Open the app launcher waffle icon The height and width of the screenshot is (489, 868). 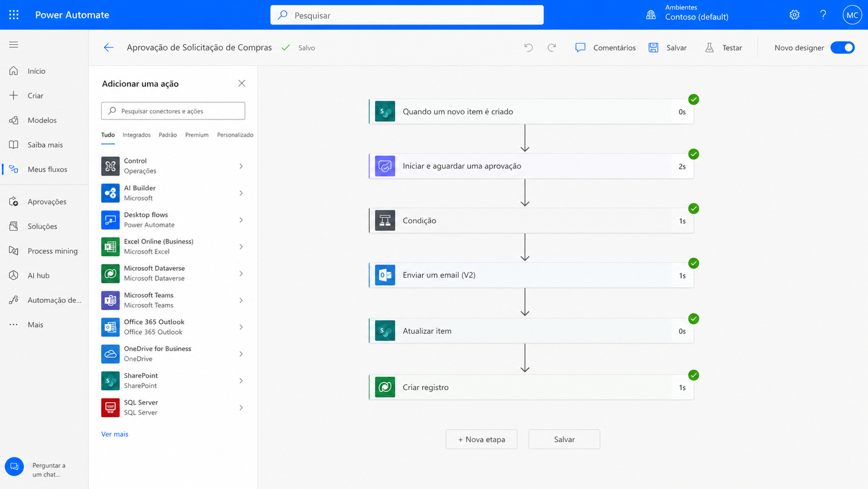[x=14, y=15]
